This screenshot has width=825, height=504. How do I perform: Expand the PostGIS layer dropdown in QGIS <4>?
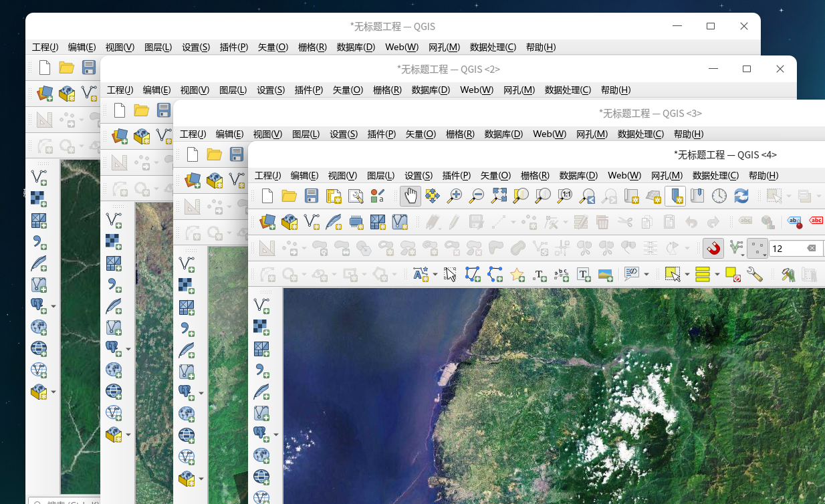[x=276, y=434]
